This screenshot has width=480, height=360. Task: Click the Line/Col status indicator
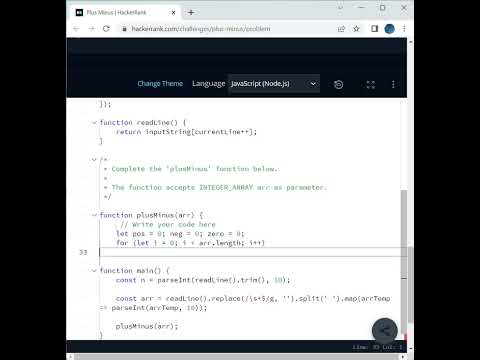(x=377, y=347)
